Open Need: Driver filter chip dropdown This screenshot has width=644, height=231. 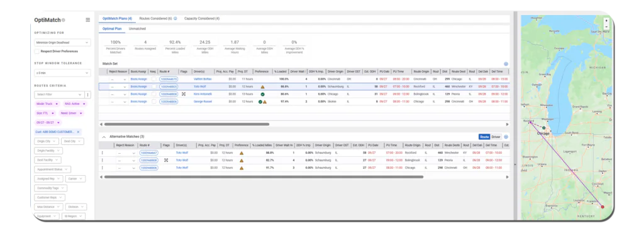[72, 113]
